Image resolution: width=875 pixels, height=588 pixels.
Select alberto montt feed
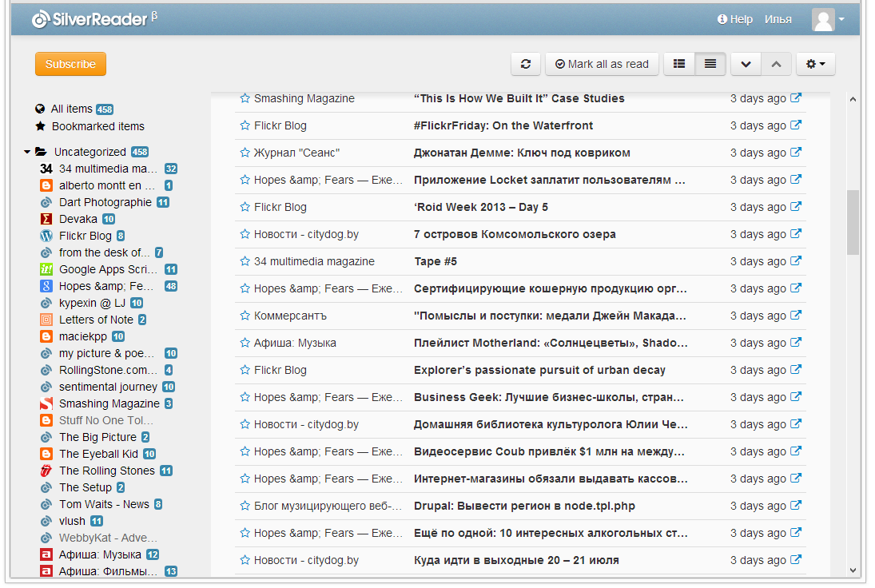click(x=106, y=185)
